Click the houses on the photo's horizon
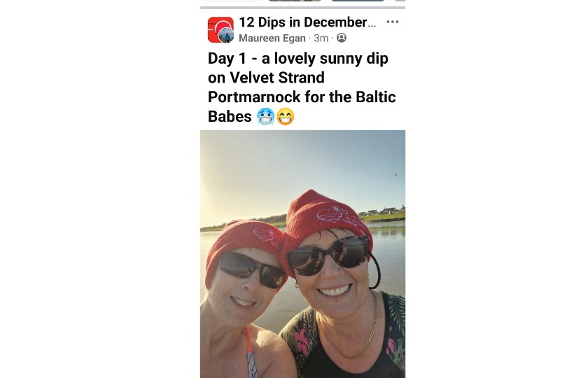This screenshot has width=588, height=378. click(x=382, y=211)
